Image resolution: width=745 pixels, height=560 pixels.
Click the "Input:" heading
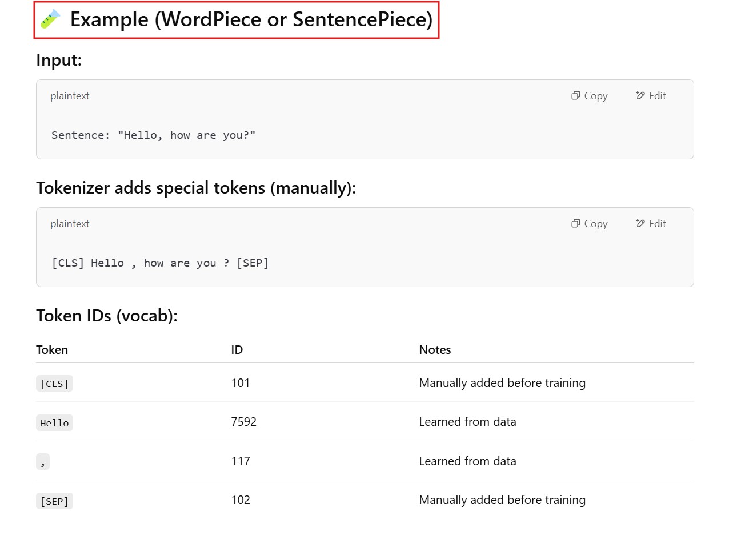pos(59,60)
